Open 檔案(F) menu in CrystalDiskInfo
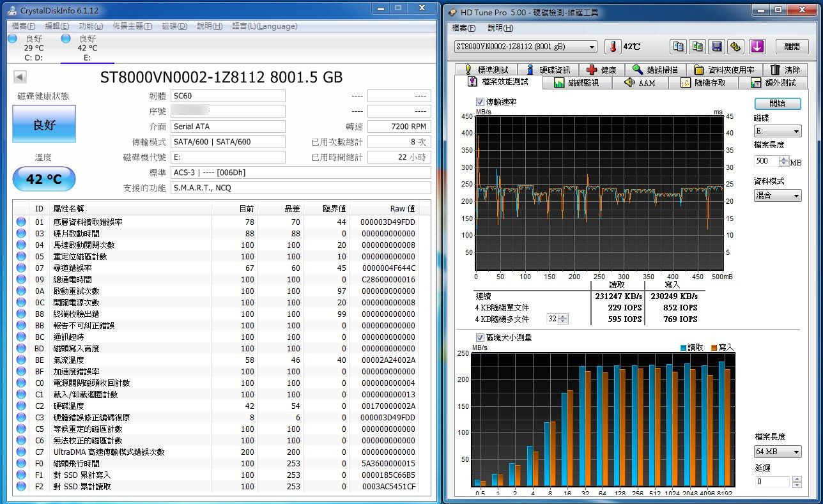Viewport: 823px width, 504px height. (24, 26)
